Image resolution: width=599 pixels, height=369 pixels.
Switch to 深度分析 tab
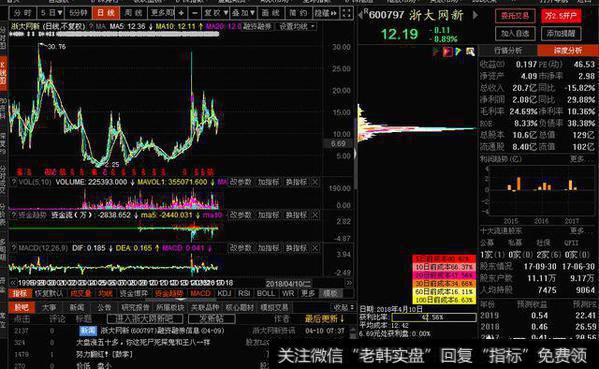click(568, 50)
